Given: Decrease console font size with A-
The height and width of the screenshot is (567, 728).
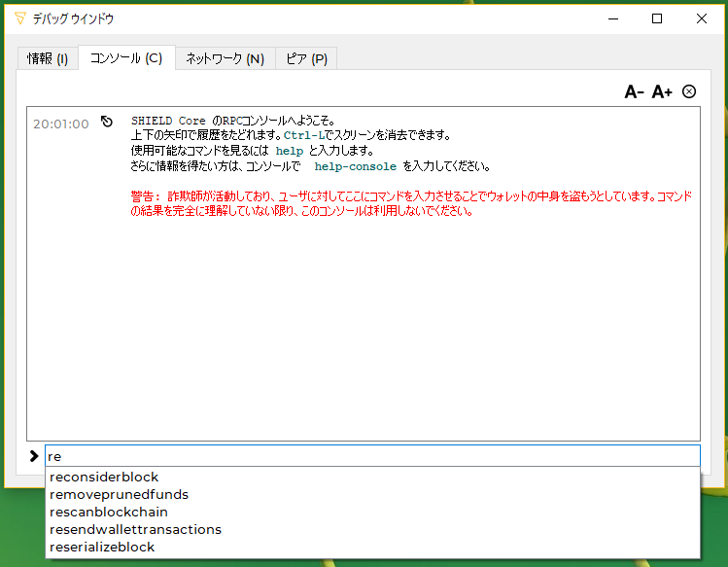Looking at the screenshot, I should pos(634,92).
